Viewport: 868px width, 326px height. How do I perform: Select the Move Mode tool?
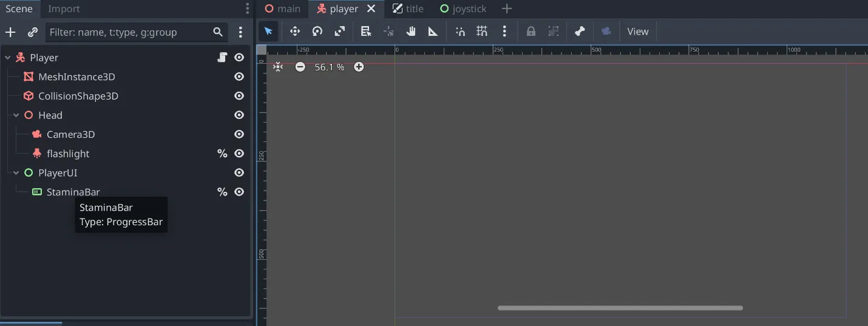click(x=295, y=32)
